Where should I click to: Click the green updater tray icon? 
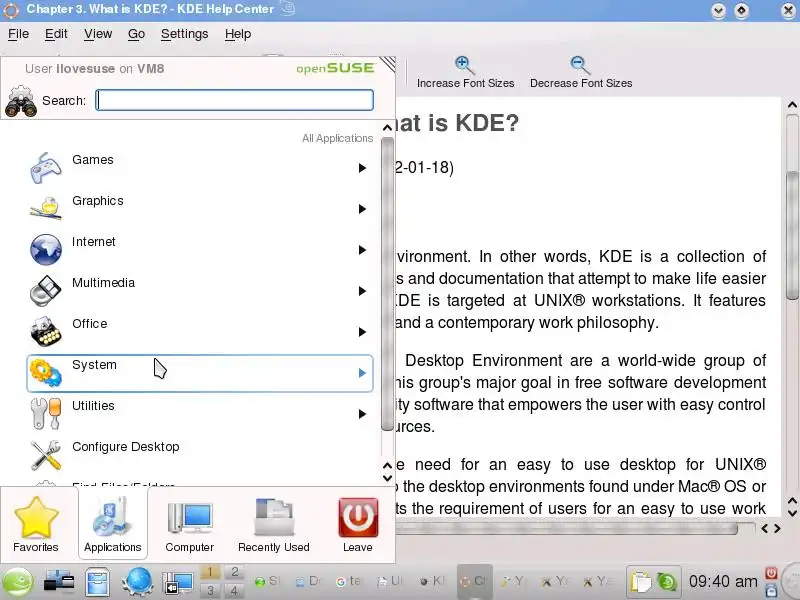(666, 582)
